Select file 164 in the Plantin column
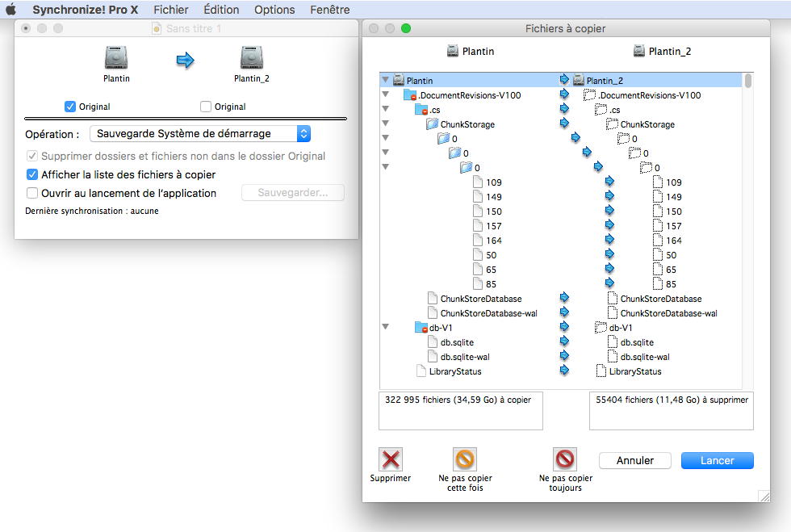The width and height of the screenshot is (791, 532). pyautogui.click(x=494, y=241)
